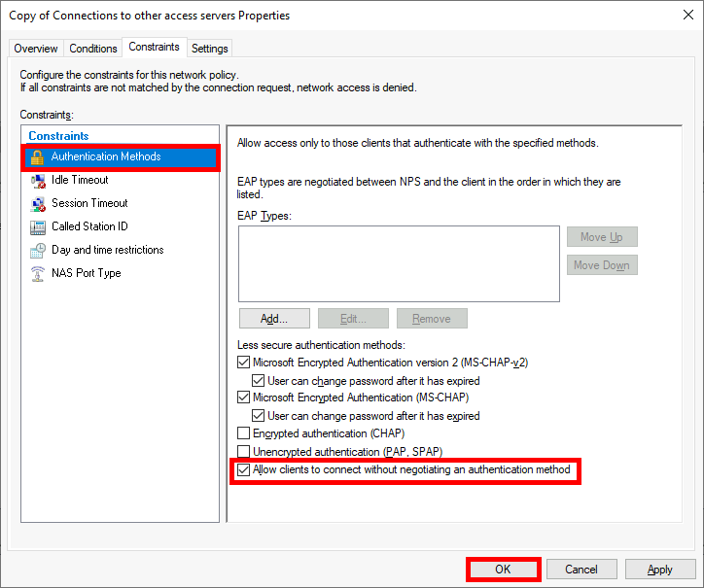This screenshot has width=704, height=588.
Task: Select Day and time restrictions constraint
Action: tap(107, 250)
